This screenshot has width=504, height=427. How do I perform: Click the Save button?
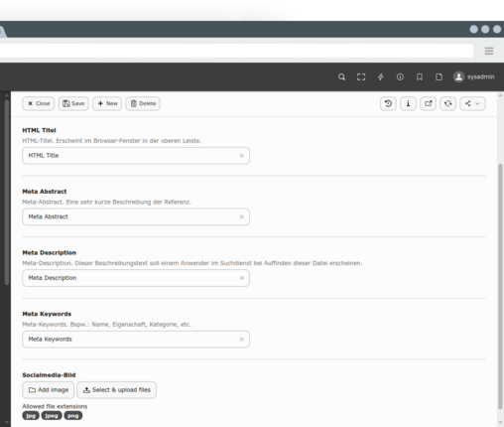pyautogui.click(x=73, y=103)
